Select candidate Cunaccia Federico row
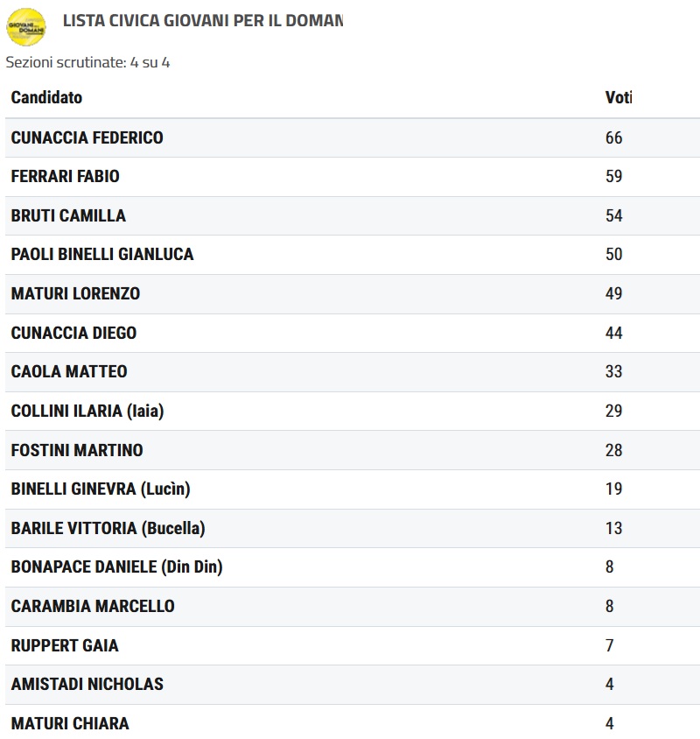 pyautogui.click(x=87, y=137)
